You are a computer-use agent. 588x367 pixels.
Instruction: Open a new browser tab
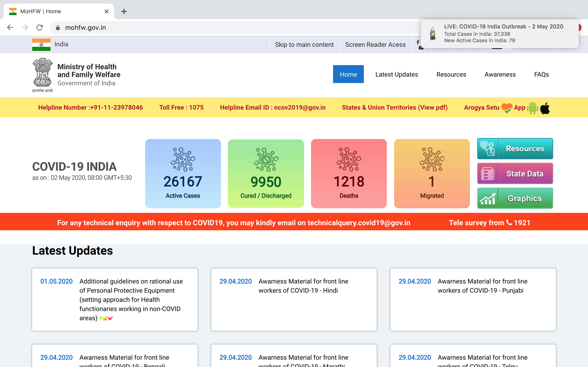[x=124, y=11]
